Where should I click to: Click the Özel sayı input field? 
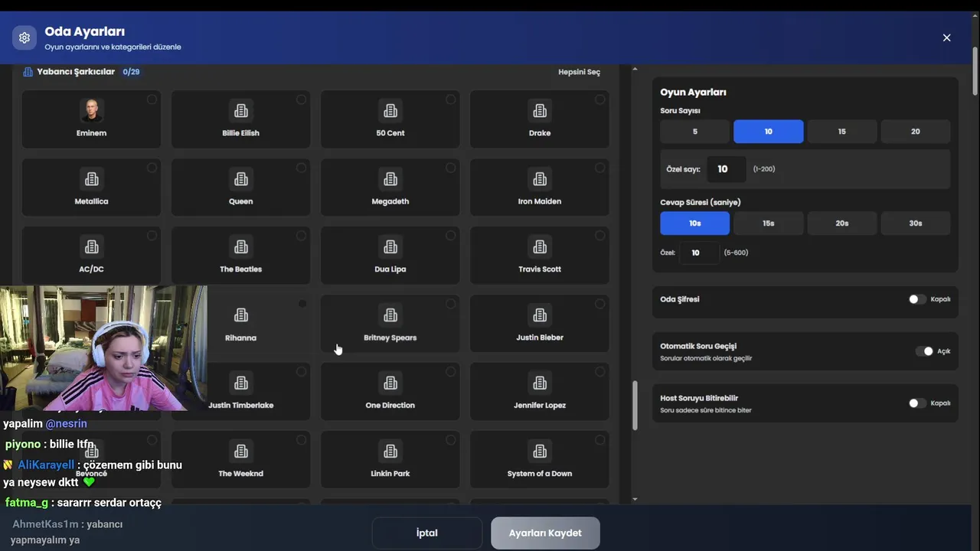[726, 169]
